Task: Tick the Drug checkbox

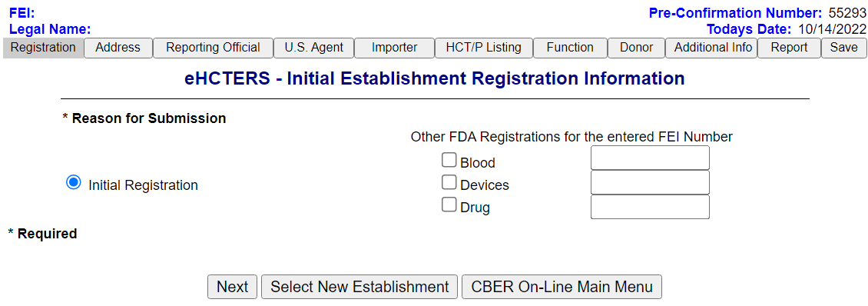Action: (x=449, y=205)
